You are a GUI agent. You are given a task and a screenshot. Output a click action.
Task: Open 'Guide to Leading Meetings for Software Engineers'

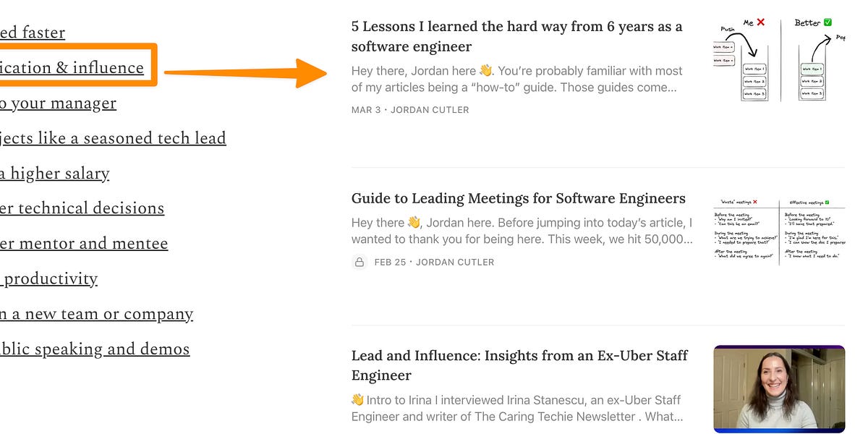[x=518, y=198]
